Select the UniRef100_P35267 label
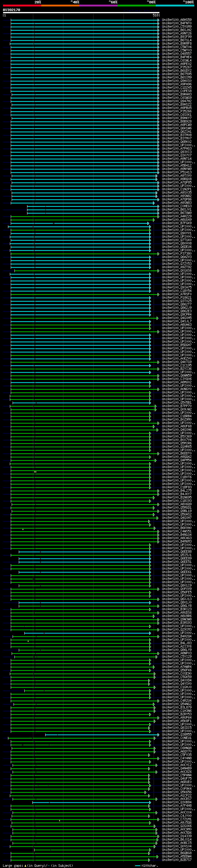Viewport: 197px width, 868px height. click(x=177, y=67)
